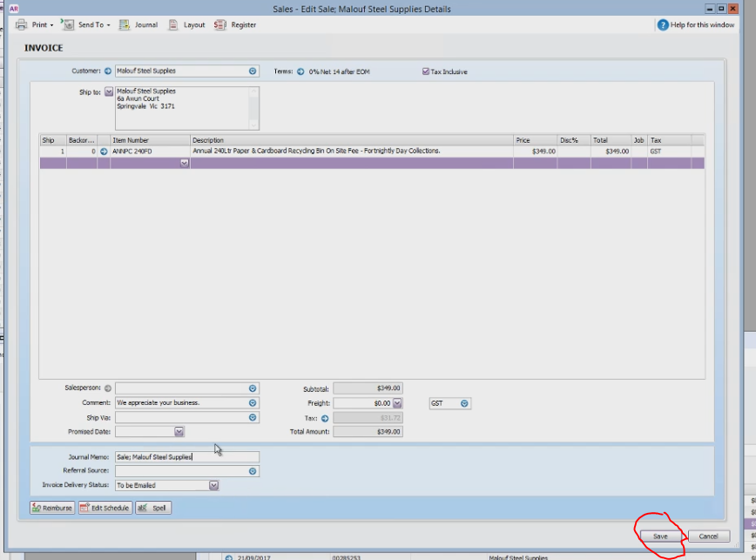Open the Promised Date picker dropdown
Image resolution: width=756 pixels, height=560 pixels.
click(179, 432)
